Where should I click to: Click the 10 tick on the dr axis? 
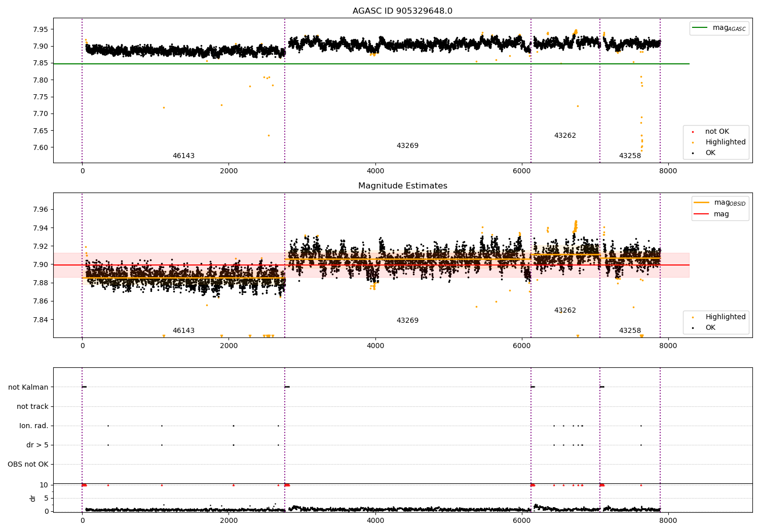(x=44, y=485)
